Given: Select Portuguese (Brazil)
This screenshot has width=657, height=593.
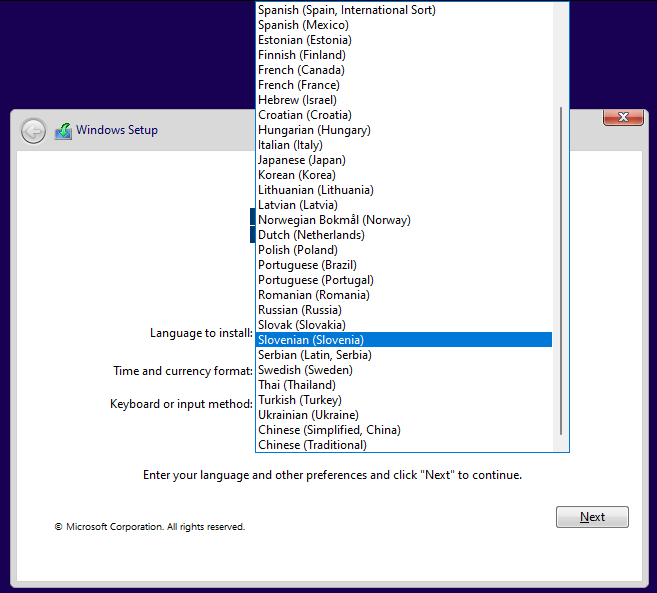Looking at the screenshot, I should 404,265.
